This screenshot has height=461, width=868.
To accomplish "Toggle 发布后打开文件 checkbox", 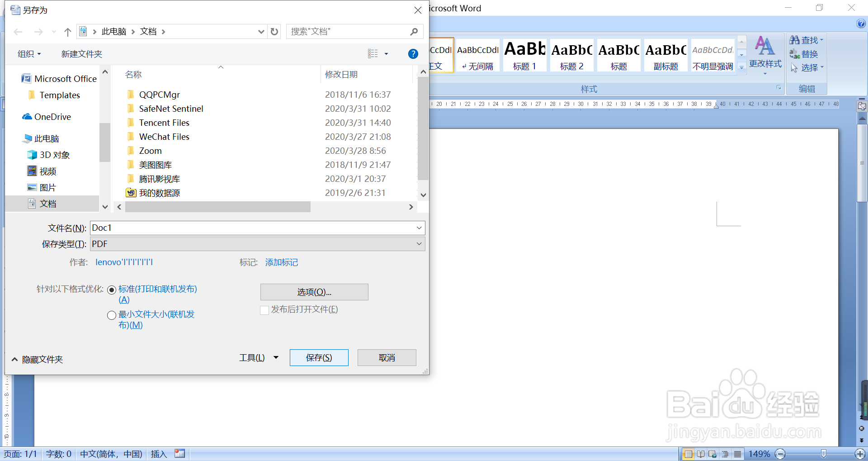I will (264, 310).
